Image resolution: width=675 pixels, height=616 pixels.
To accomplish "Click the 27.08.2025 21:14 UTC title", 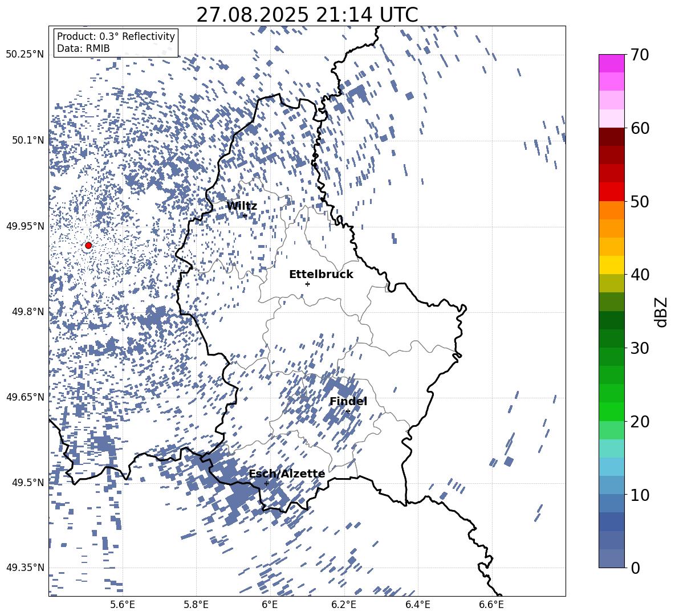I will click(x=307, y=15).
